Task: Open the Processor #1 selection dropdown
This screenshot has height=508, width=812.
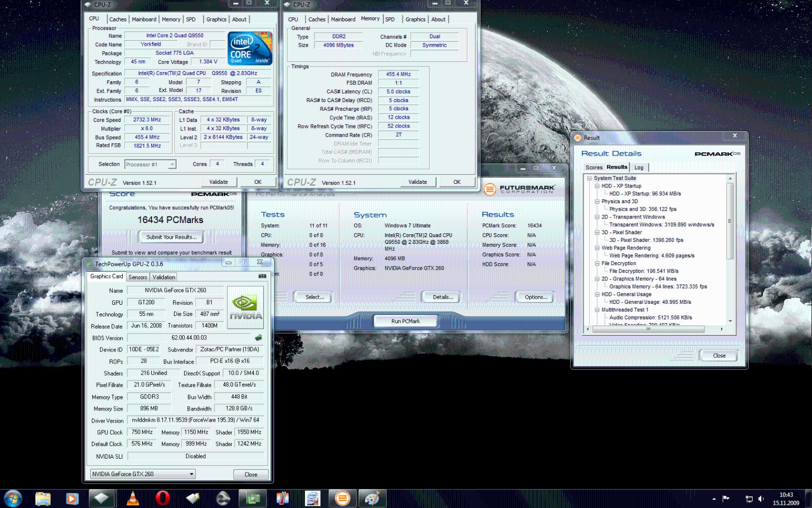Action: pos(150,165)
